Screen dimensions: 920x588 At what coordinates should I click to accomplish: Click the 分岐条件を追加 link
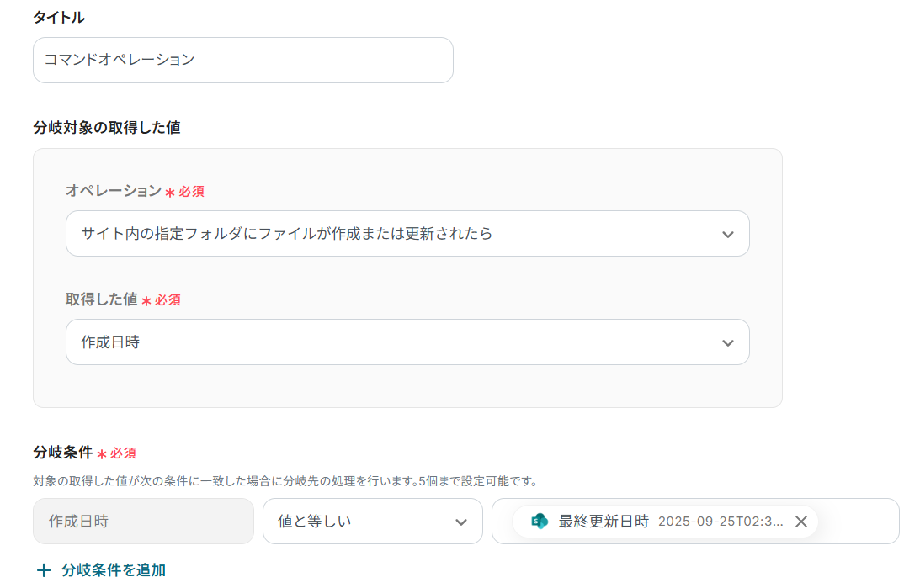[113, 570]
